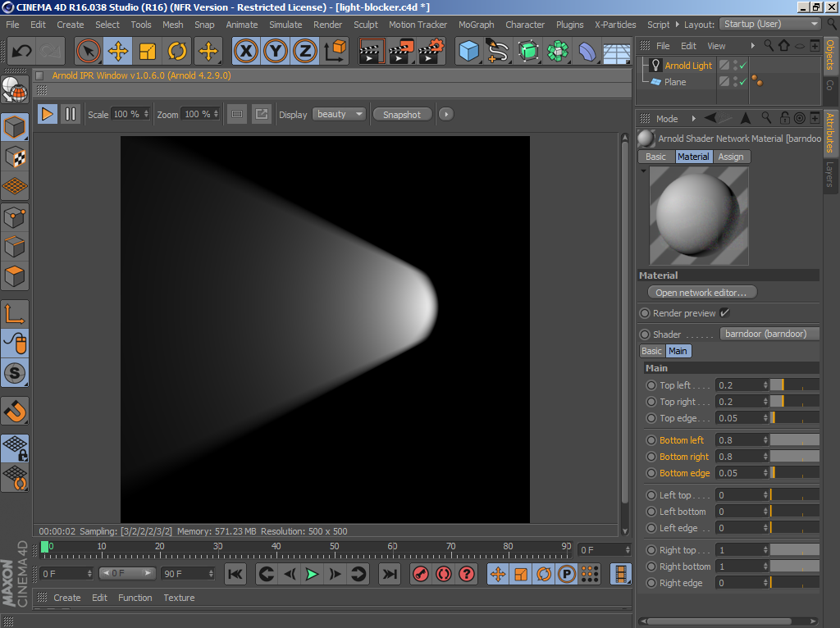
Task: Toggle X axis lock icon
Action: coord(245,52)
